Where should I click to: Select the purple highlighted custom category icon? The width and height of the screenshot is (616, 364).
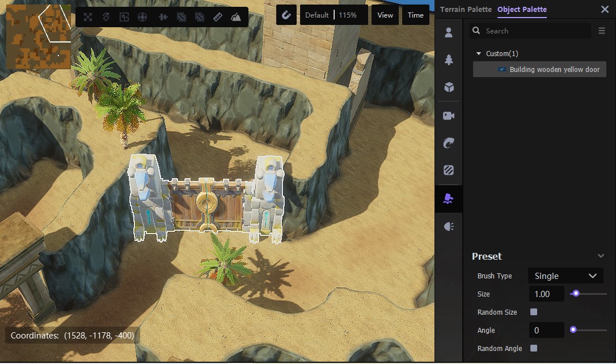tap(448, 198)
